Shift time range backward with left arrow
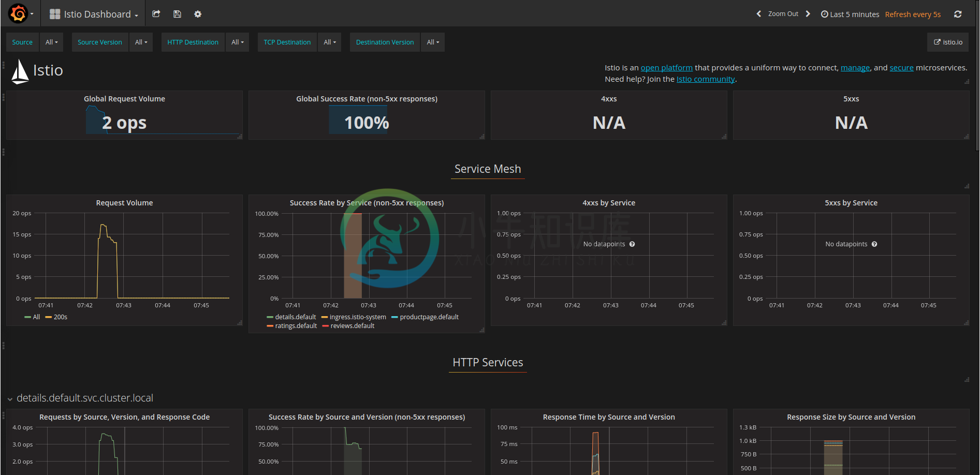This screenshot has height=475, width=980. 759,14
